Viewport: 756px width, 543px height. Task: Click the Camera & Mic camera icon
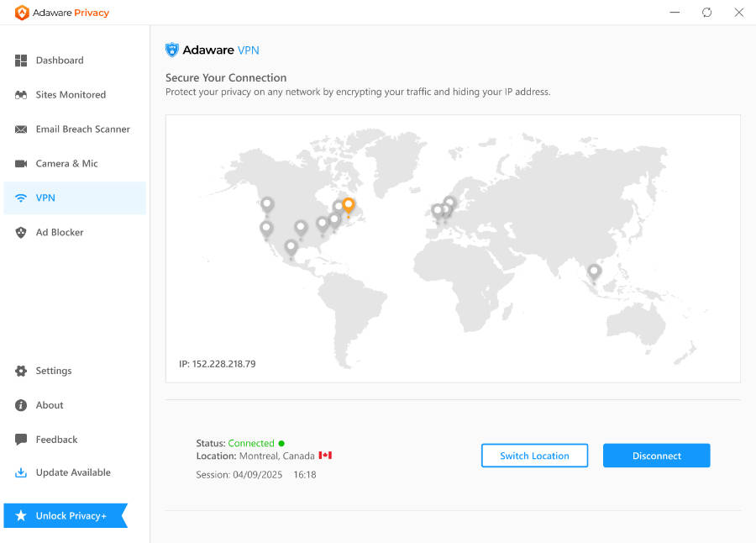tap(19, 163)
